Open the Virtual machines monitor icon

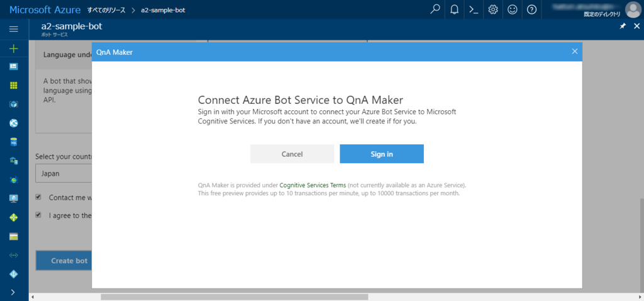point(14,198)
